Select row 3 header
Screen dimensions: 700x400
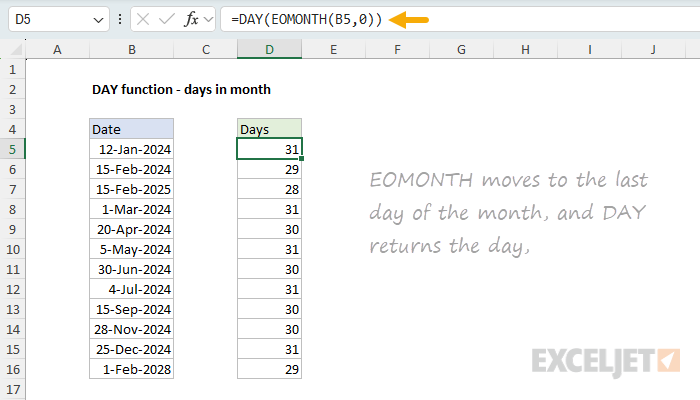[12, 109]
